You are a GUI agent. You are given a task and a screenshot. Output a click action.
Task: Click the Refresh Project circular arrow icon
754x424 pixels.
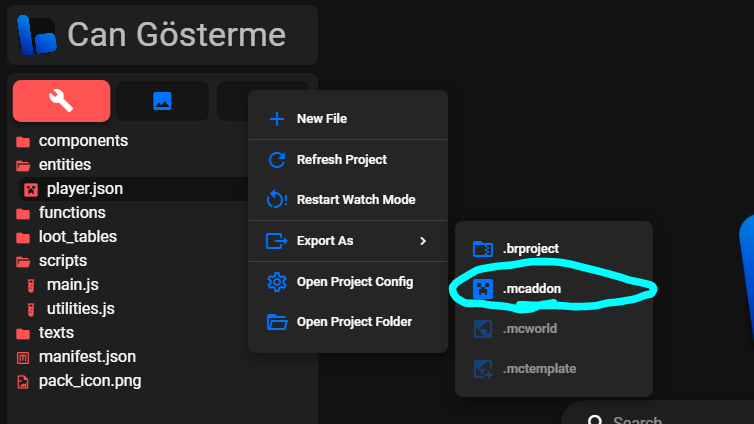pos(277,160)
